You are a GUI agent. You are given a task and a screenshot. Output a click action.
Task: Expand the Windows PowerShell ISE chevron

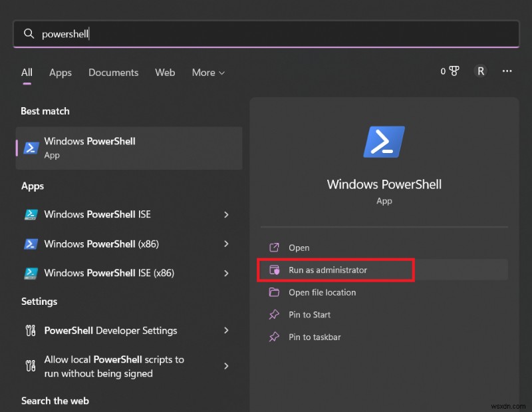(x=227, y=214)
